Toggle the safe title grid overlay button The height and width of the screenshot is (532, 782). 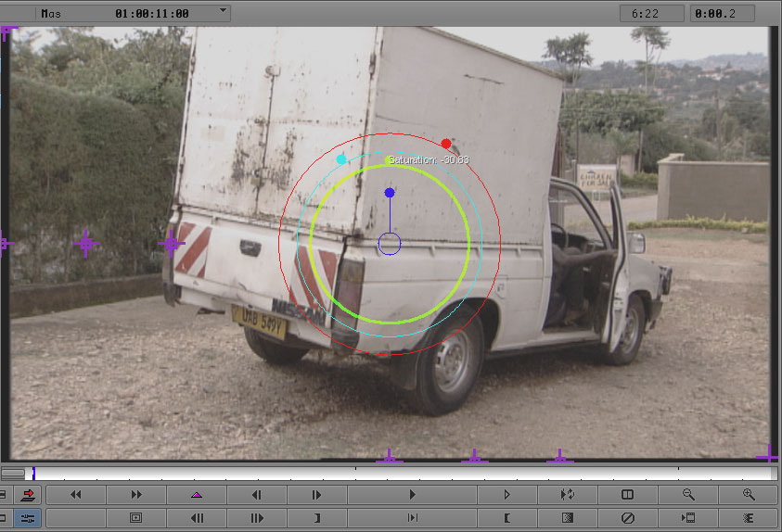point(136,517)
